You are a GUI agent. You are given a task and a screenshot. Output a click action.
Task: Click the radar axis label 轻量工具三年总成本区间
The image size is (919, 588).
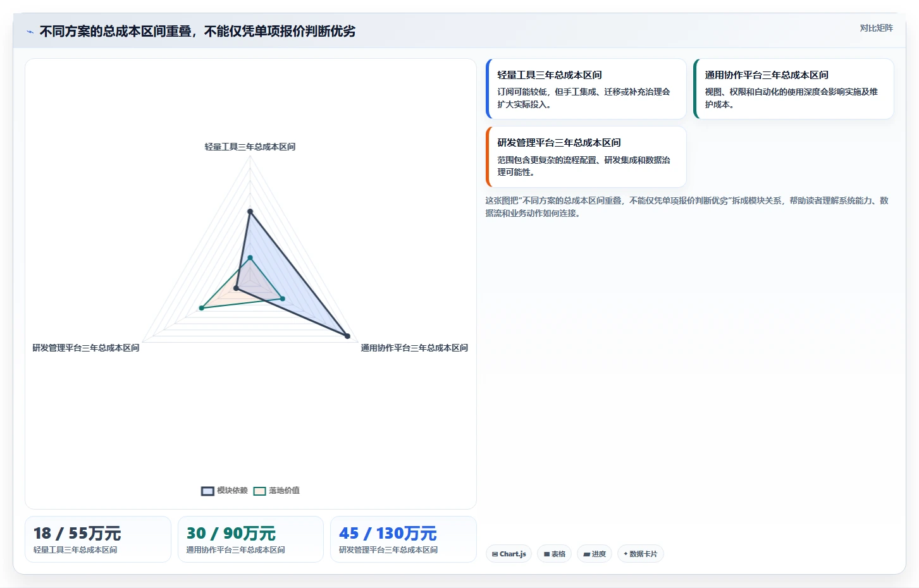point(250,147)
